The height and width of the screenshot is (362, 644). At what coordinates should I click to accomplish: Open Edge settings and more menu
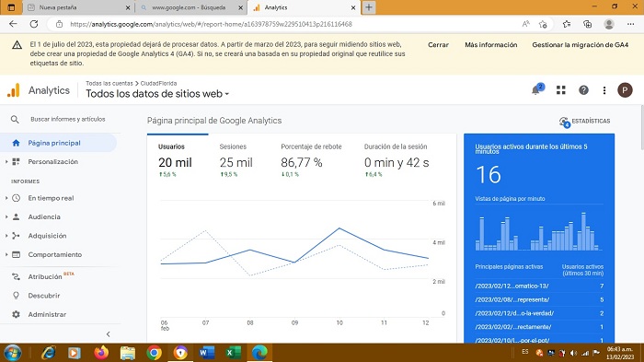point(630,24)
